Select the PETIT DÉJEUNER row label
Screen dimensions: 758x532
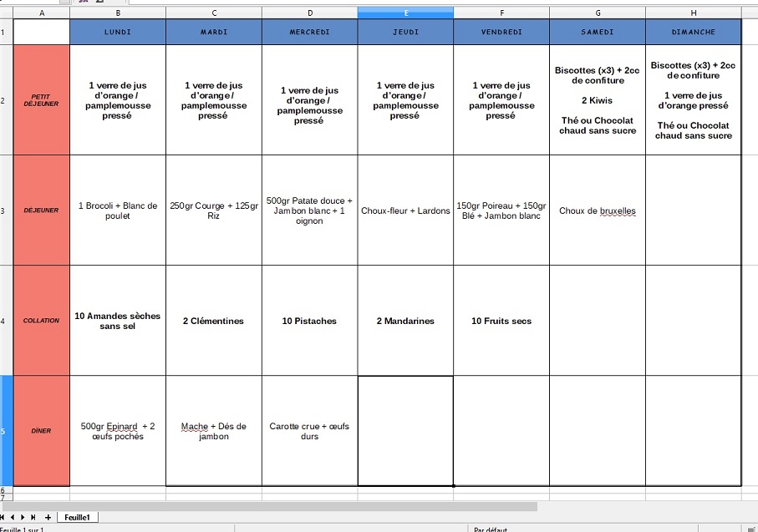[x=42, y=100]
